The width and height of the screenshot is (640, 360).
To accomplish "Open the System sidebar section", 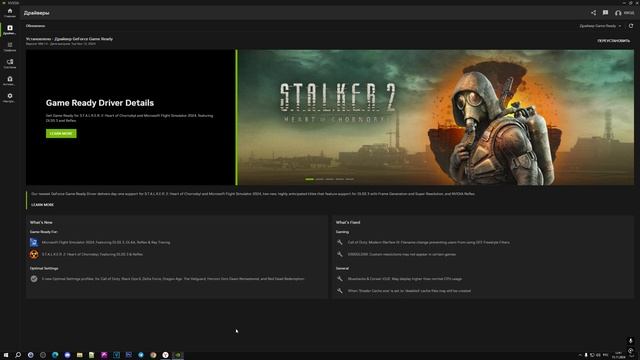I will point(10,64).
